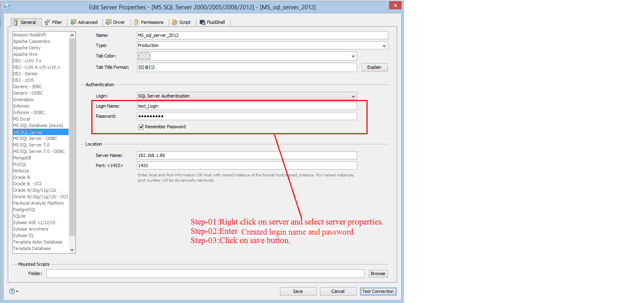Expand the Type dropdown showing Production
The image size is (644, 303).
(x=384, y=46)
